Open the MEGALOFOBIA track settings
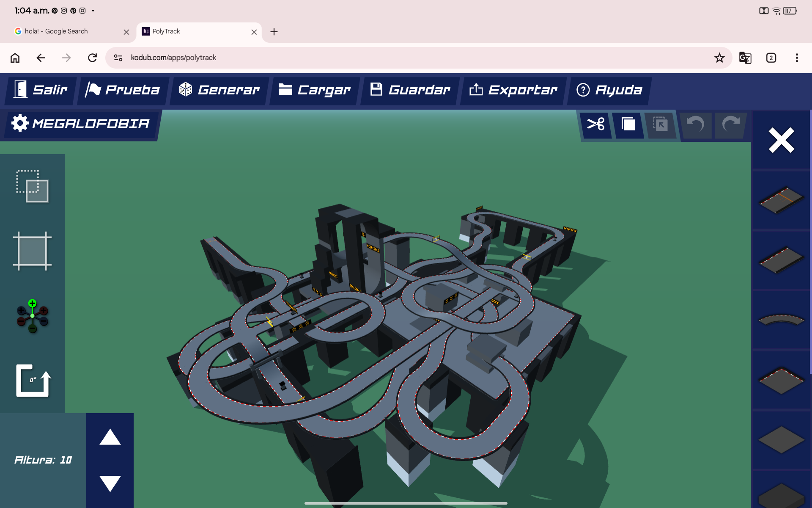Screen dimensions: 812x508 click(x=80, y=124)
